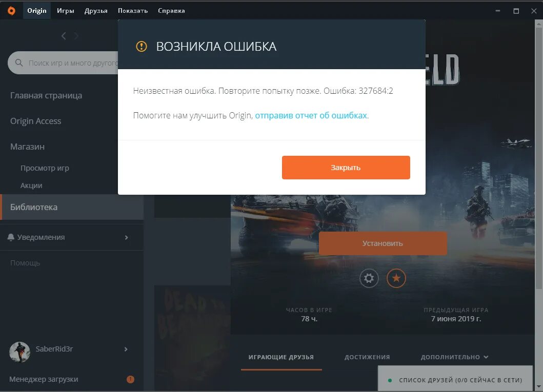This screenshot has height=392, width=543.
Task: Open the Показать menu
Action: tap(133, 11)
